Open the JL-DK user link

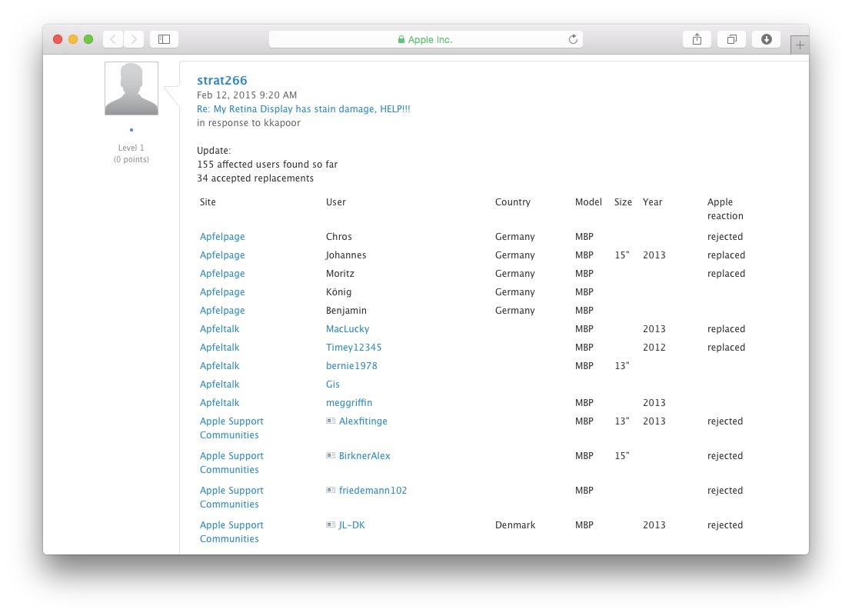coord(352,525)
